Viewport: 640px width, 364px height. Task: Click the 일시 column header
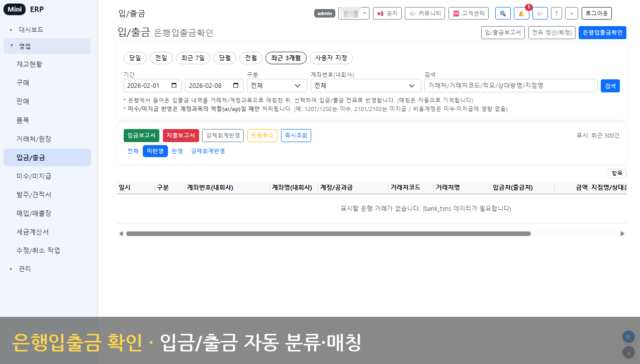pos(136,187)
